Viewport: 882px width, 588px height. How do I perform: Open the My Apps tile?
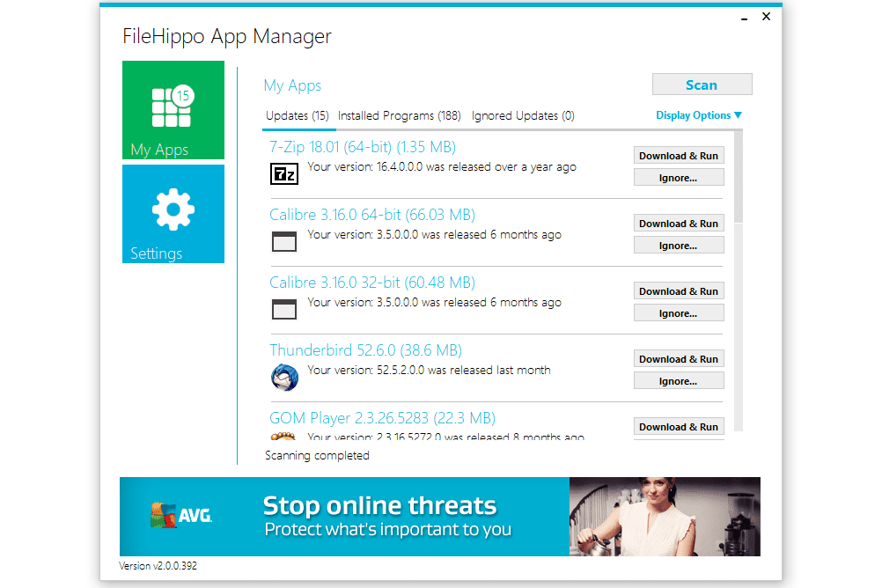(173, 110)
